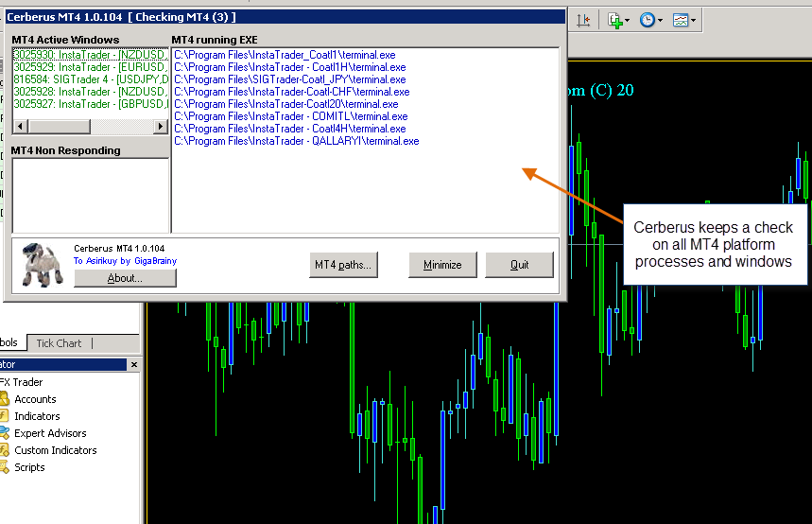Select the InstaTrader-CoatI-CHF terminal.exe path

click(x=292, y=92)
